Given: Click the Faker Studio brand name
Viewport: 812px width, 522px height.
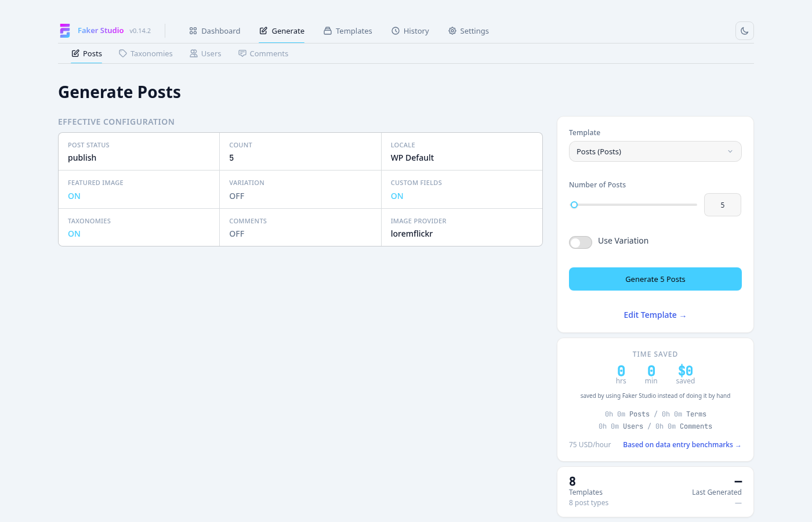Looking at the screenshot, I should coord(101,30).
